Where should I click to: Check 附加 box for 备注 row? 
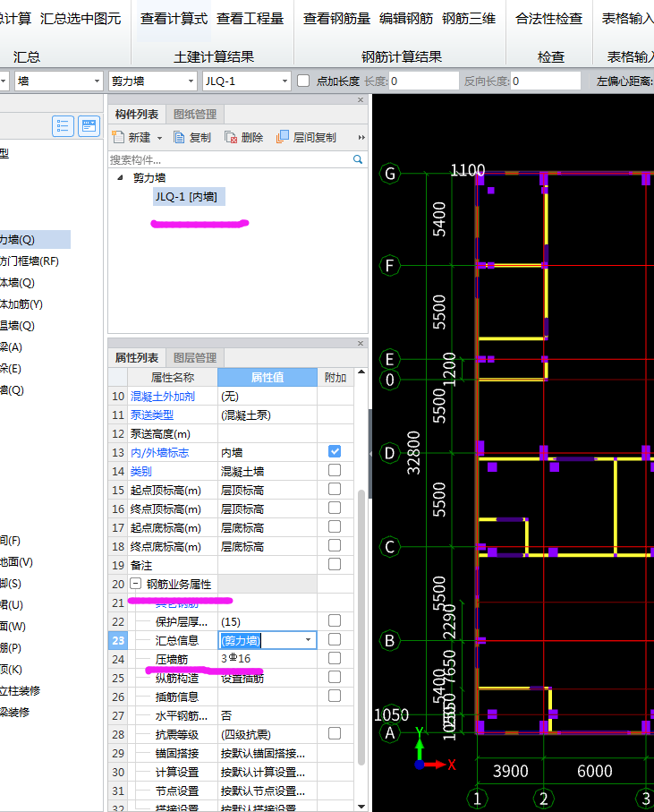(335, 564)
